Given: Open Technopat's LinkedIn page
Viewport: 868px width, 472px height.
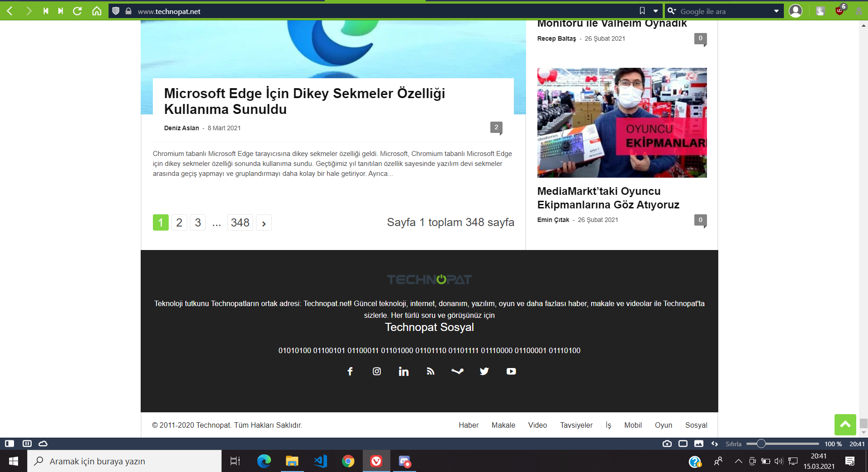Looking at the screenshot, I should coord(403,371).
